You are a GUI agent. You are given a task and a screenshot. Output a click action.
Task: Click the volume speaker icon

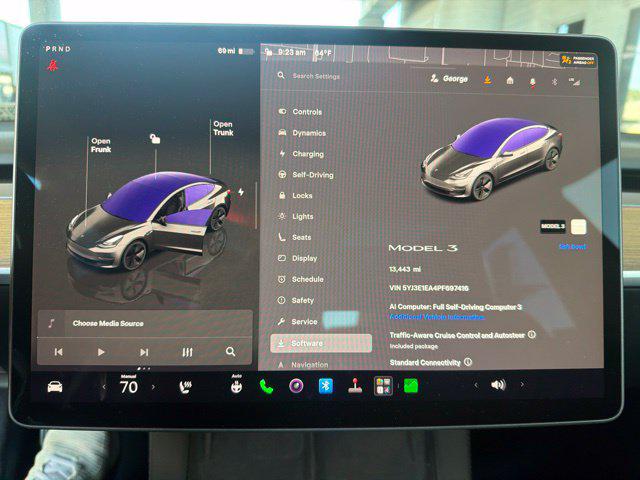click(498, 385)
